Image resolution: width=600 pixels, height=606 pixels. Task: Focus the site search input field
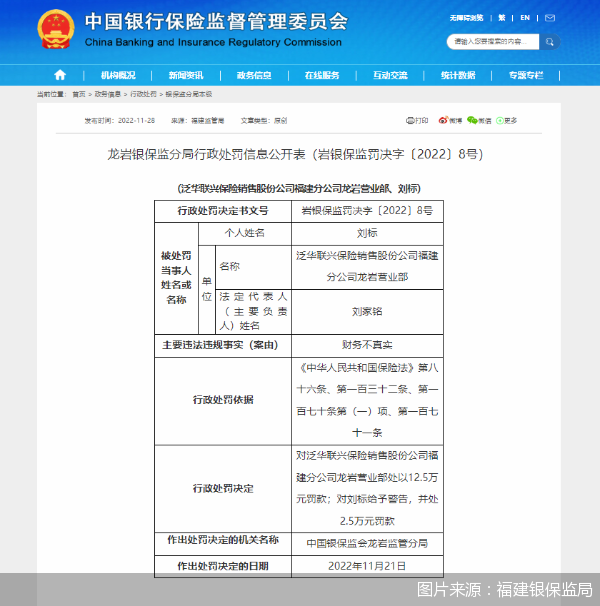493,42
